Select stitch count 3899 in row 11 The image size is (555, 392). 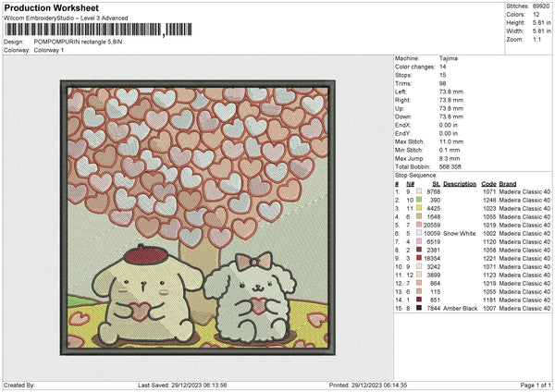pyautogui.click(x=433, y=275)
